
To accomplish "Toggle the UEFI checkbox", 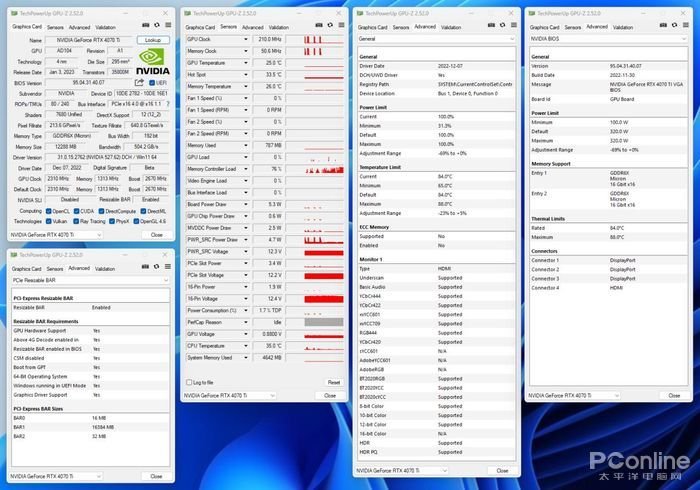I will [152, 83].
